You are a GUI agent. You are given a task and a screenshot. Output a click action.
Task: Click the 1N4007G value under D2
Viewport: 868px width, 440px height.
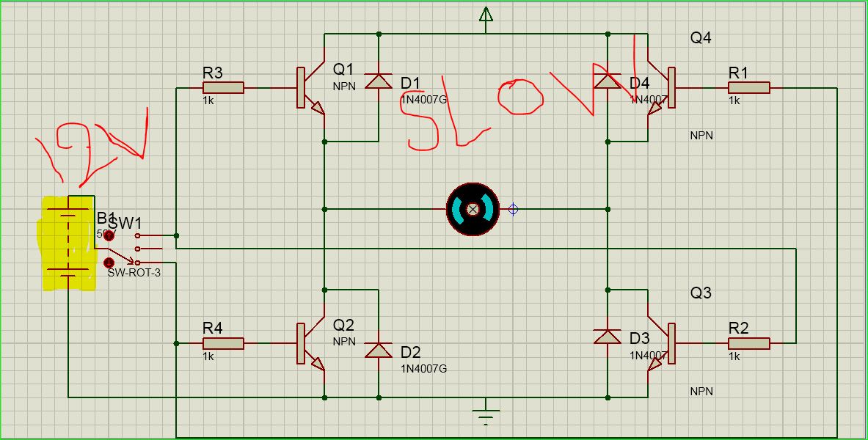(x=423, y=369)
